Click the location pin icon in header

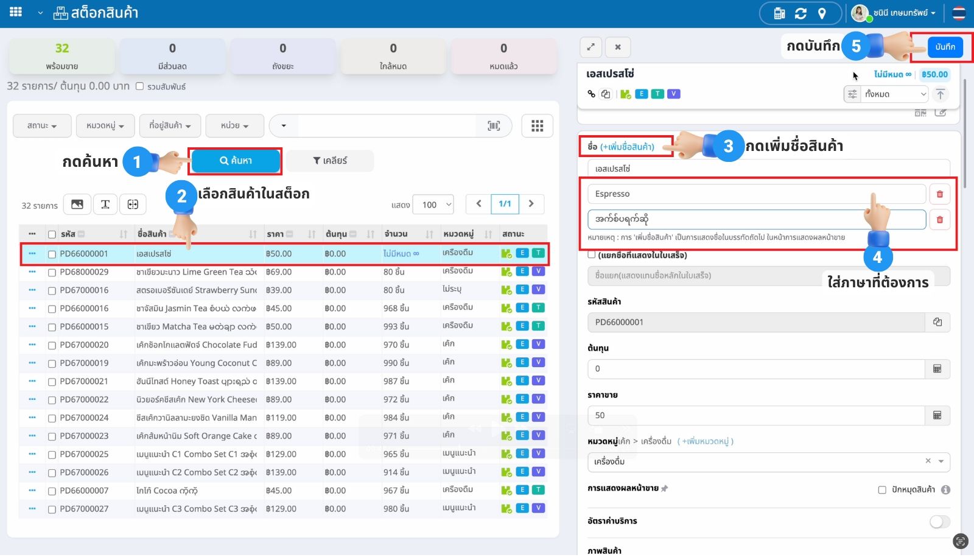pyautogui.click(x=822, y=13)
